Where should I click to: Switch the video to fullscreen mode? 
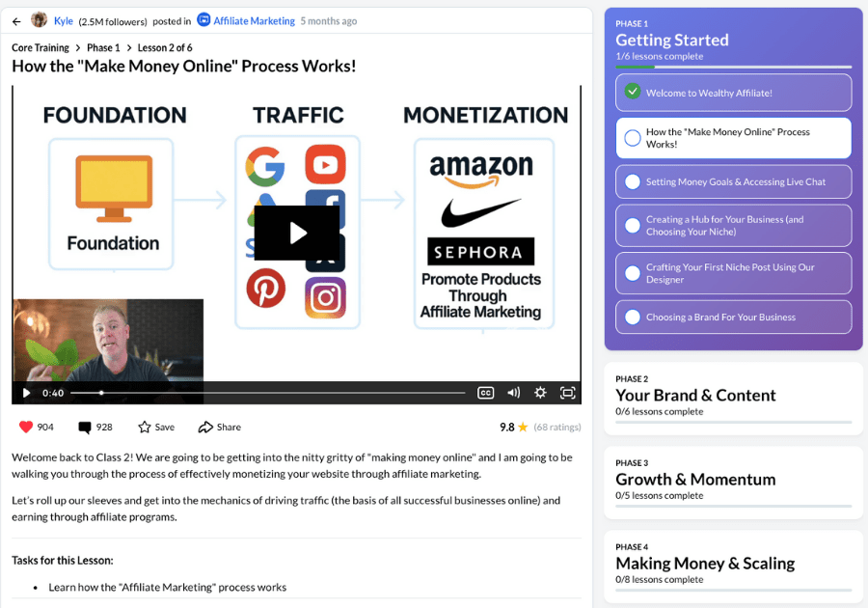[568, 392]
